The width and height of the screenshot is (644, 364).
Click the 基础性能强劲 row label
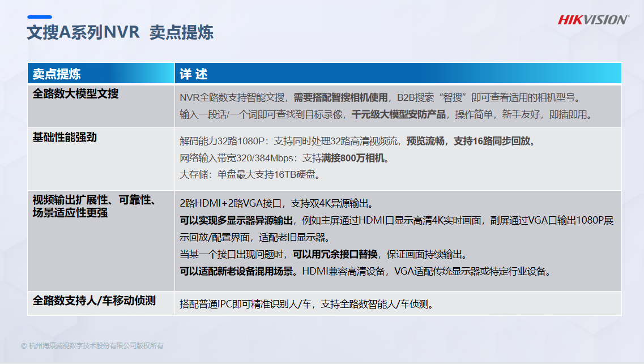point(65,138)
